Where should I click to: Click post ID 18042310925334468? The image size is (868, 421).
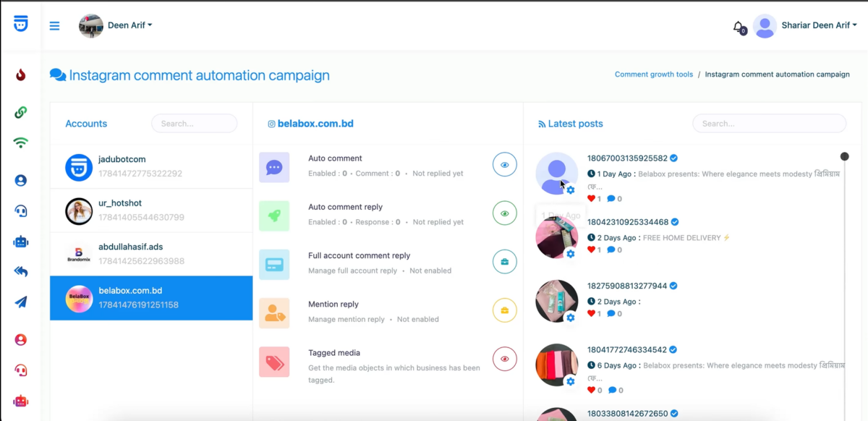[x=628, y=222]
